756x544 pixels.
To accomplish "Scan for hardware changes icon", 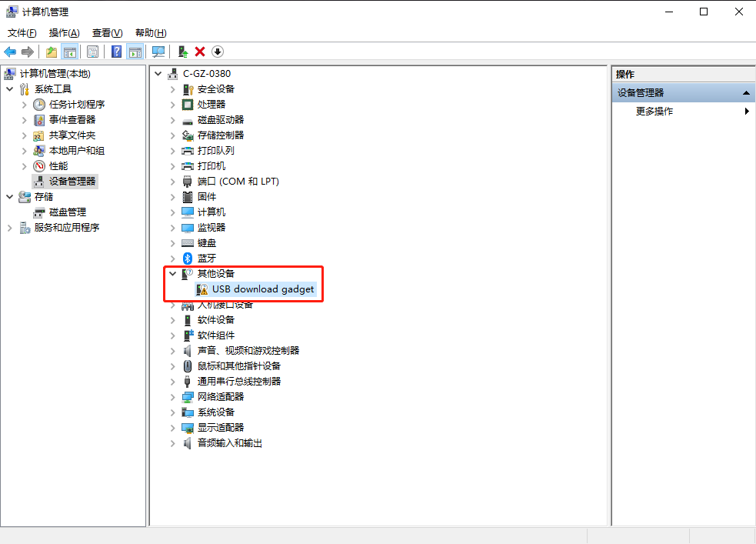I will pos(158,52).
